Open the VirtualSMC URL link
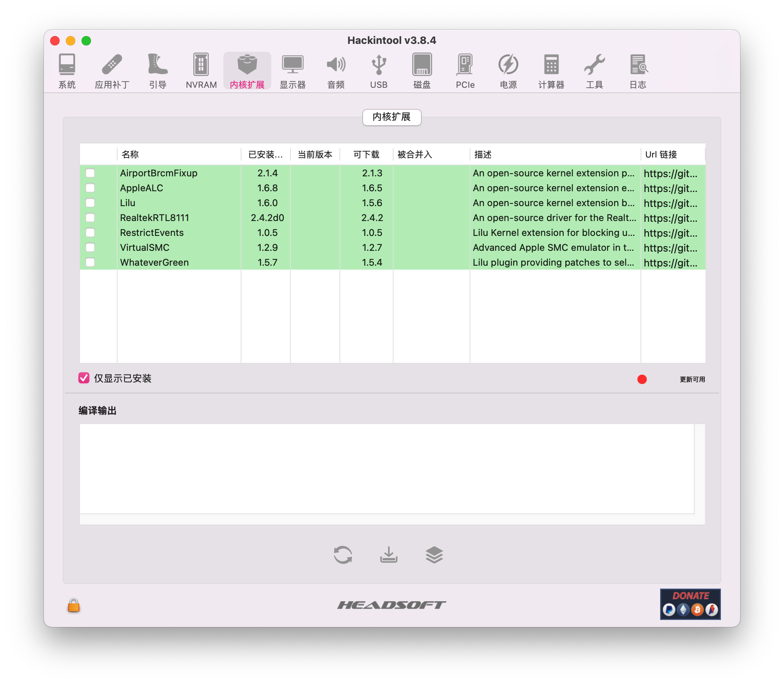This screenshot has width=784, height=685. click(670, 248)
